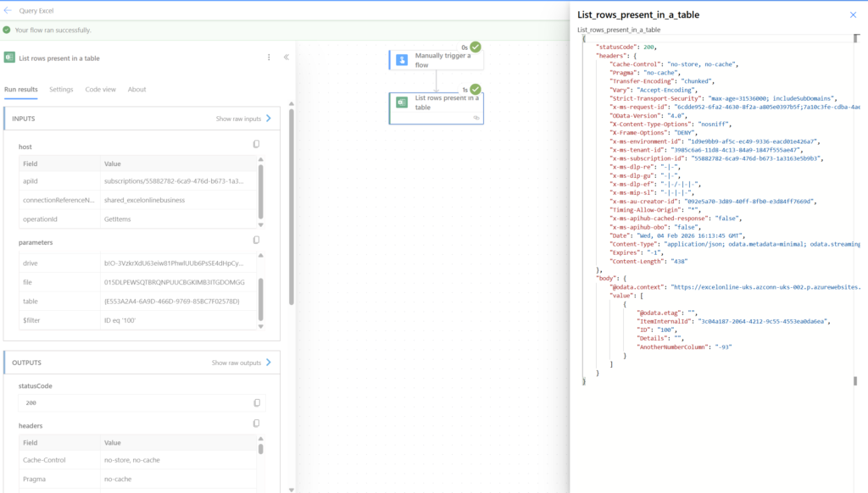
Task: Click the @odata.context URL in JSON
Action: pos(765,287)
